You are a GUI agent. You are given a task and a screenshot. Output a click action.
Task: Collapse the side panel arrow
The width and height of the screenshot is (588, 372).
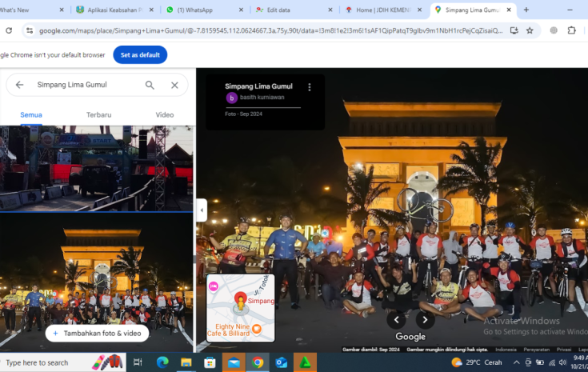[202, 210]
